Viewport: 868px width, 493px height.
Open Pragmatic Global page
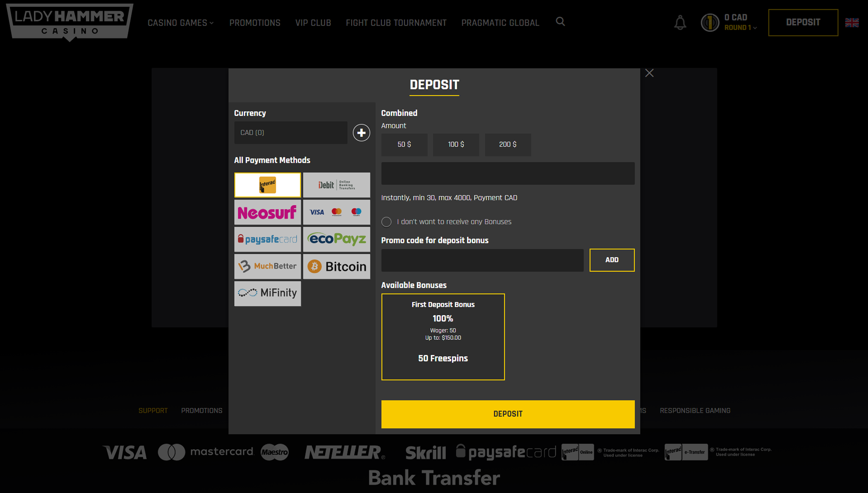(x=500, y=23)
